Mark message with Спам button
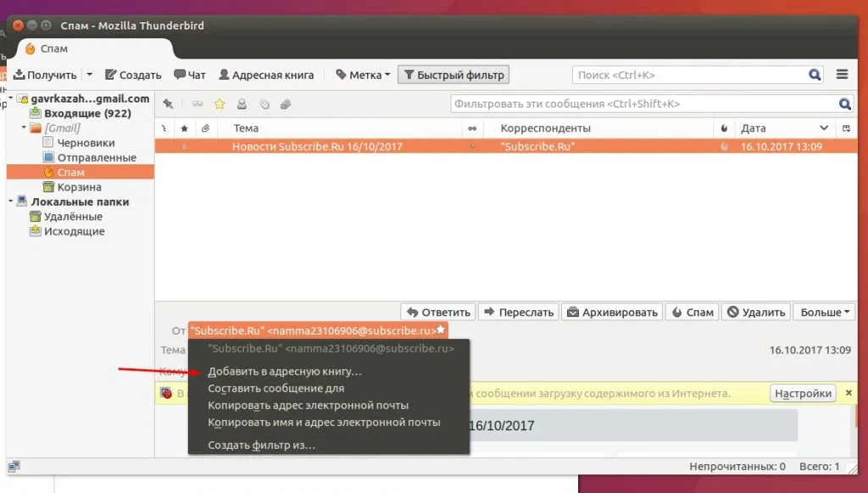This screenshot has width=868, height=493. [693, 312]
